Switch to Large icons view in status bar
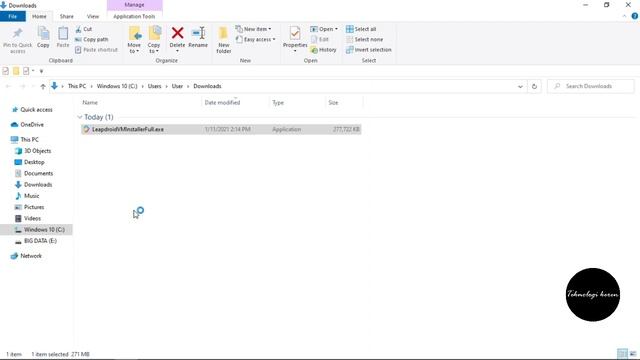Screen dimensions: 640x360 point(633,354)
